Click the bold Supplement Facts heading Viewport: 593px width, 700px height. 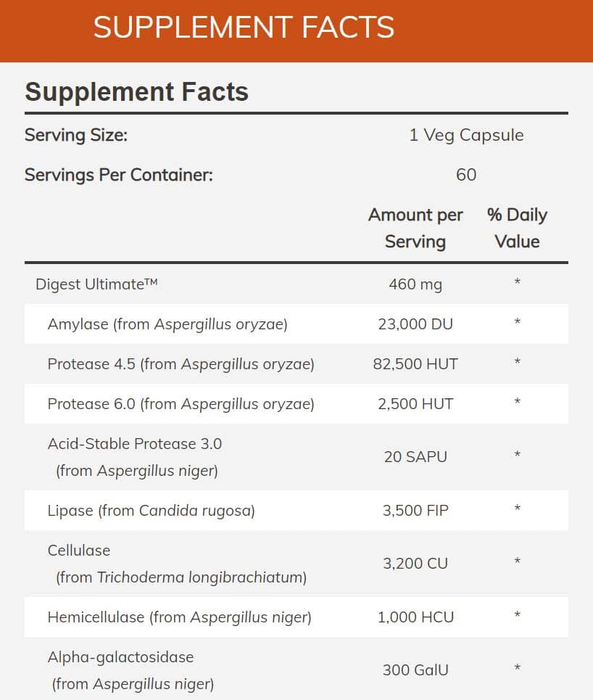point(136,92)
